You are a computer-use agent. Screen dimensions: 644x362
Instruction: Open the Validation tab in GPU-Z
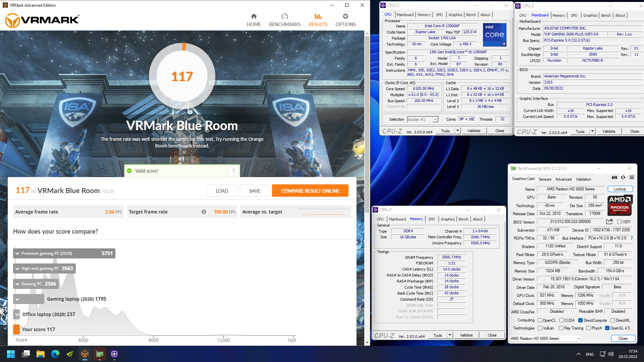583,179
